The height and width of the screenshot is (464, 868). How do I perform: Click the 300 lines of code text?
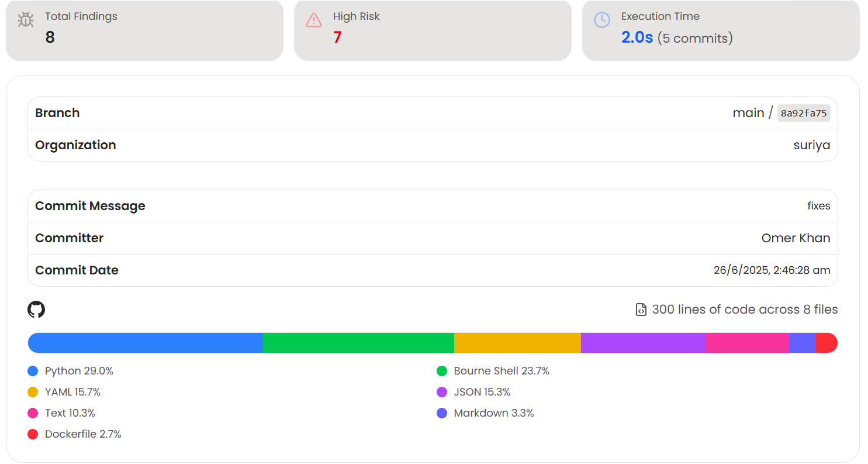point(745,310)
